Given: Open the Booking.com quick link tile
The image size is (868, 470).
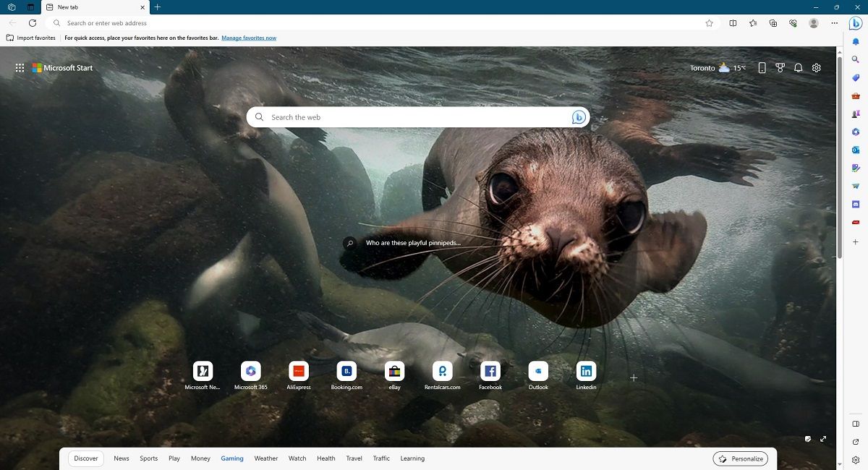Looking at the screenshot, I should [x=346, y=371].
